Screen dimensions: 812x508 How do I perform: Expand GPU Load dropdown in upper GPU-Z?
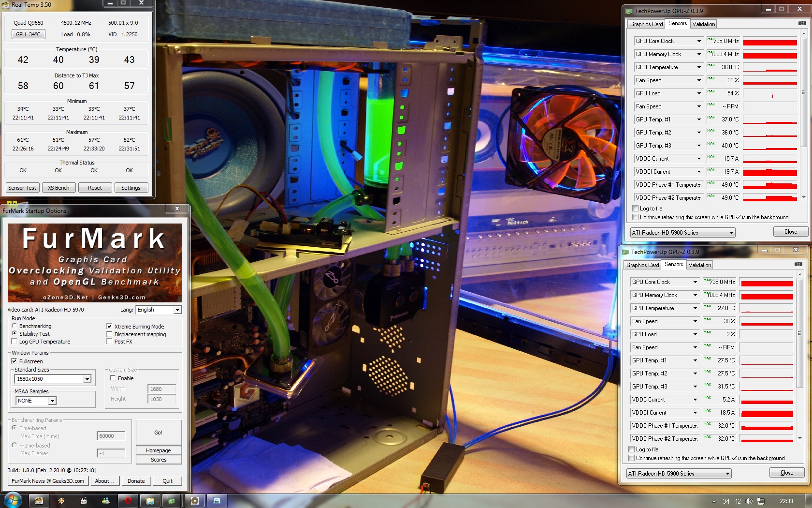click(x=699, y=93)
